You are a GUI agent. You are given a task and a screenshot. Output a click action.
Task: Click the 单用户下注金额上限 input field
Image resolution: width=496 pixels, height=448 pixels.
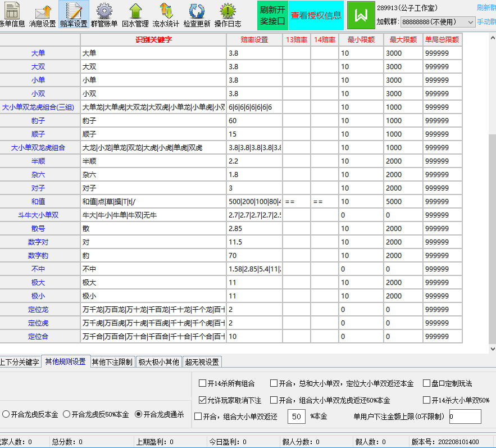[465, 417]
